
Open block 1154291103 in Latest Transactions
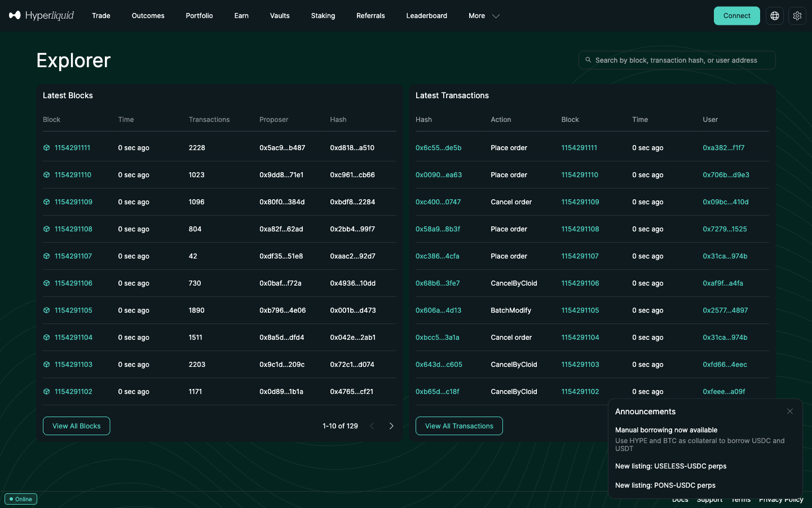pos(580,365)
